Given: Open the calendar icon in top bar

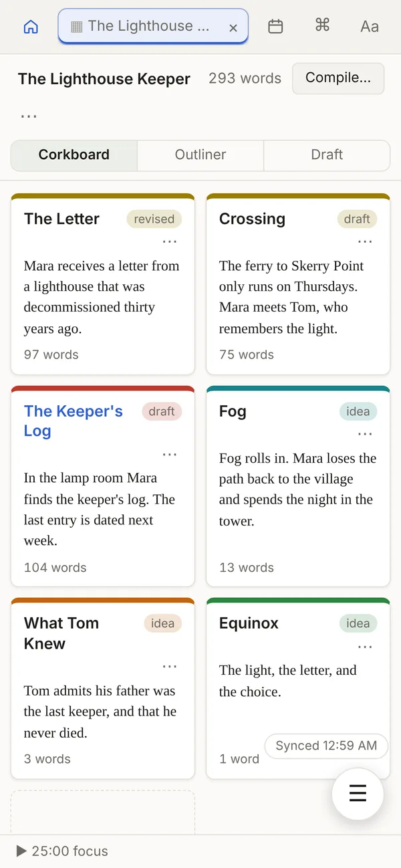Looking at the screenshot, I should pyautogui.click(x=275, y=26).
